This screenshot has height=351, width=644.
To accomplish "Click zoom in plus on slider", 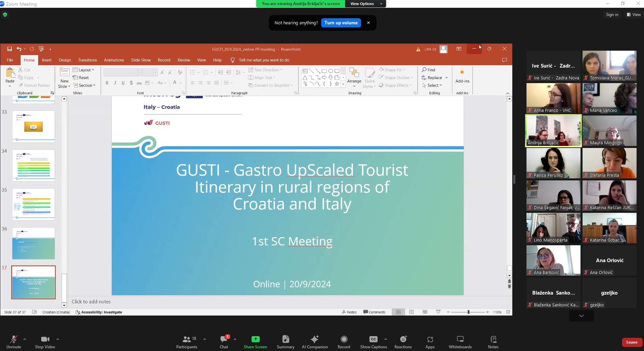I will pos(487,312).
